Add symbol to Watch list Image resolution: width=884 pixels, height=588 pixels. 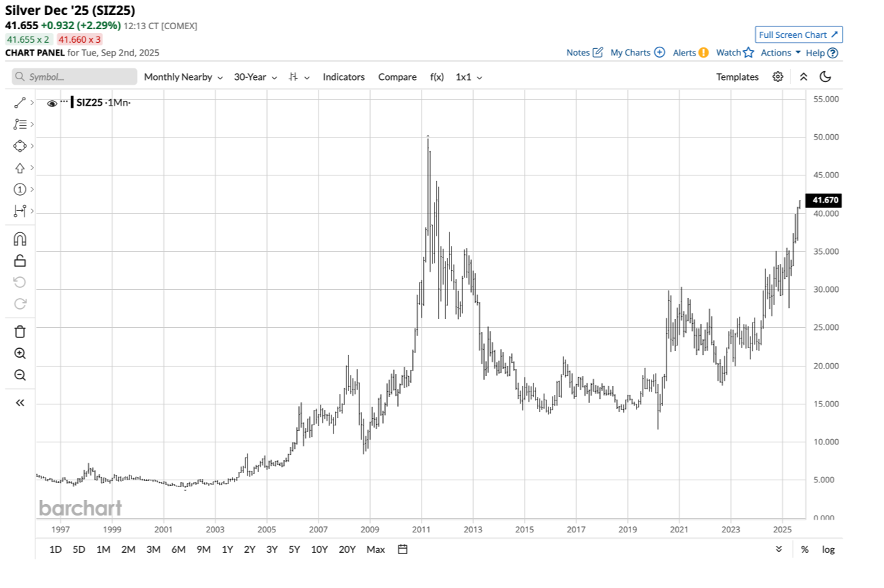point(735,52)
